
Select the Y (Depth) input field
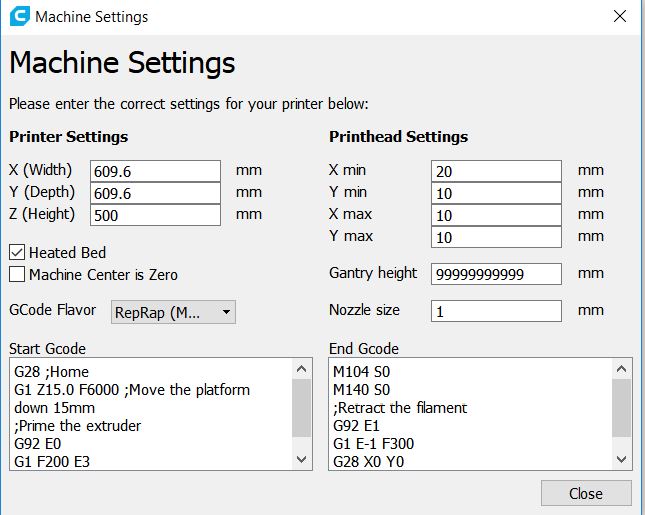point(155,193)
